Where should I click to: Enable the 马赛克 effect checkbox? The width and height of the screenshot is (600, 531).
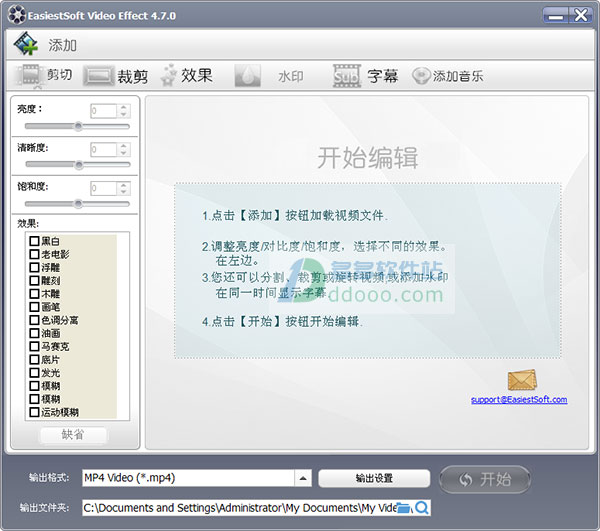(34, 347)
